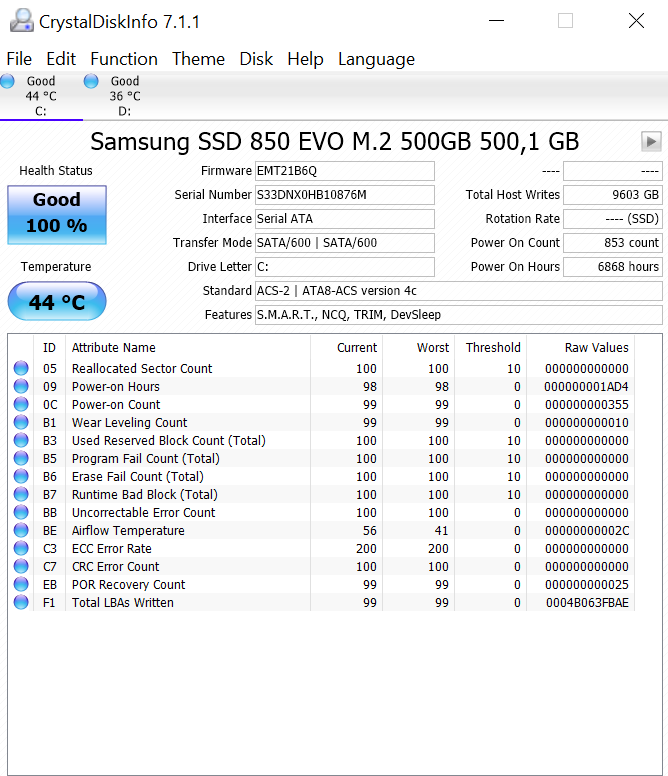Open the Theme menu
The image size is (668, 776).
pos(198,59)
